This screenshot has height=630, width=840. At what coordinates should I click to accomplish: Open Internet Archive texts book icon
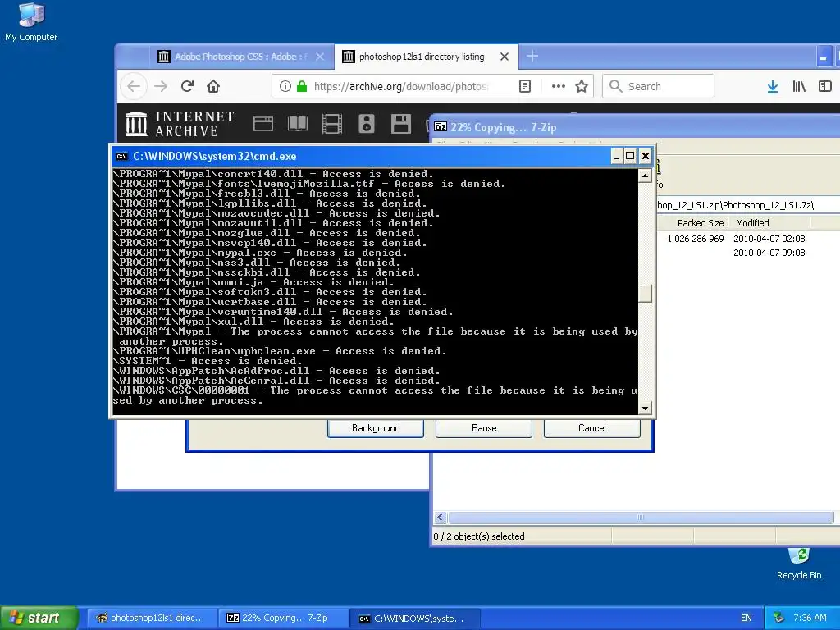click(297, 124)
